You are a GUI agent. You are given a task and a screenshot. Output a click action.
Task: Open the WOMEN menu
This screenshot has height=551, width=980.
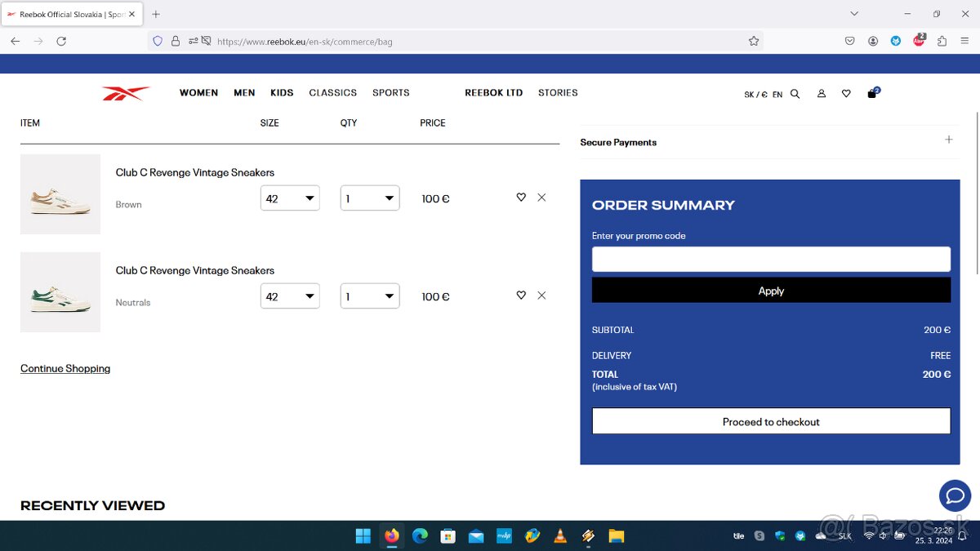198,93
